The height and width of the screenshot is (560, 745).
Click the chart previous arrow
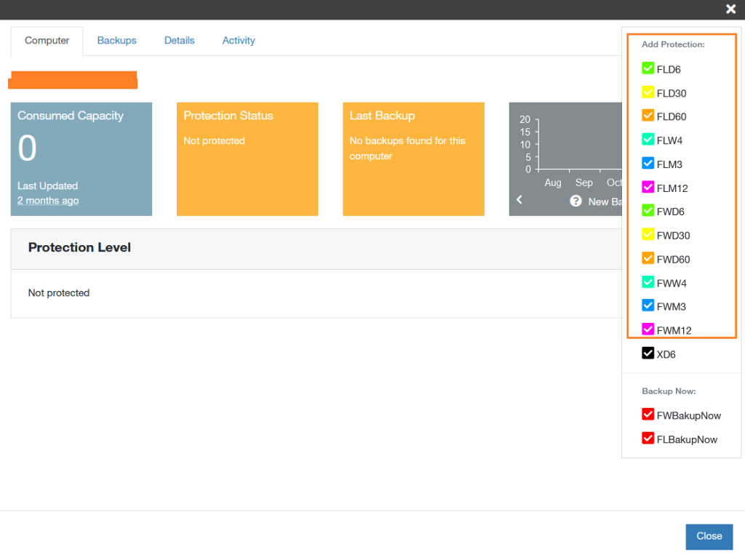coord(519,200)
